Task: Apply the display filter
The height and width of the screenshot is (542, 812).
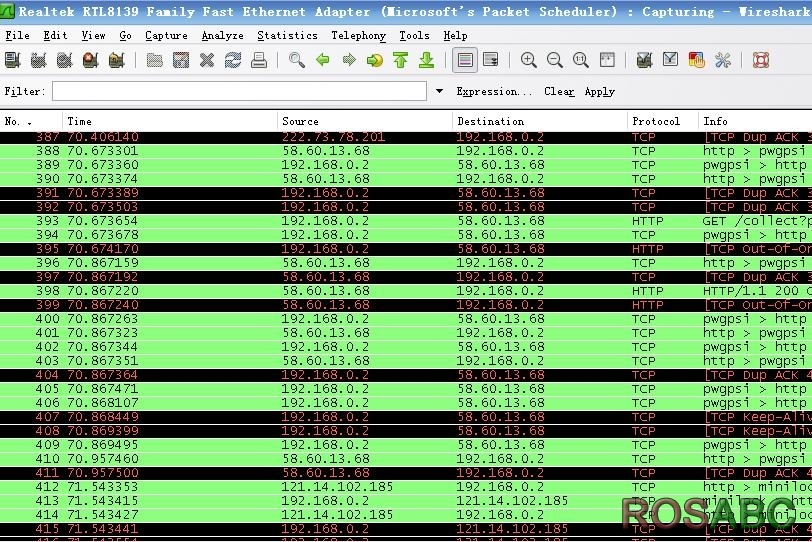Action: (x=600, y=91)
